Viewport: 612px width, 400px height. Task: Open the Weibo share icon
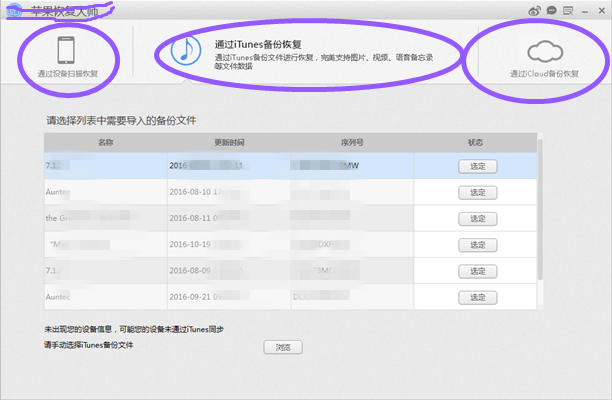click(534, 11)
